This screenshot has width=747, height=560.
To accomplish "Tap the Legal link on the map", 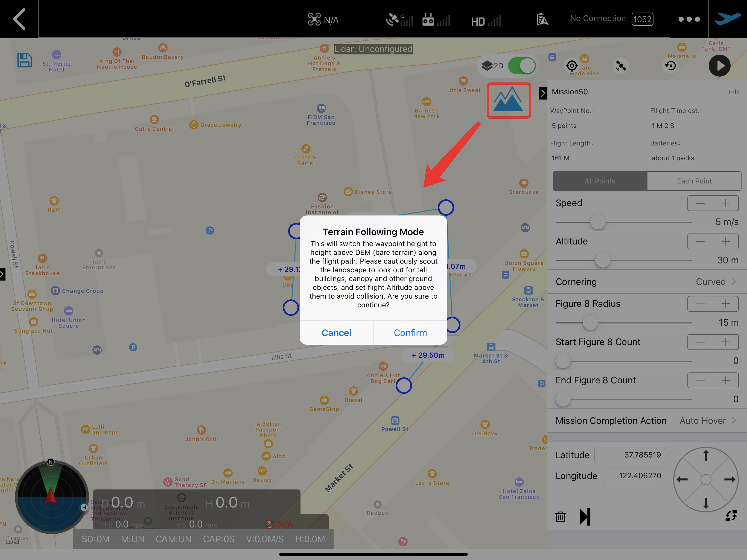I will (x=13, y=542).
